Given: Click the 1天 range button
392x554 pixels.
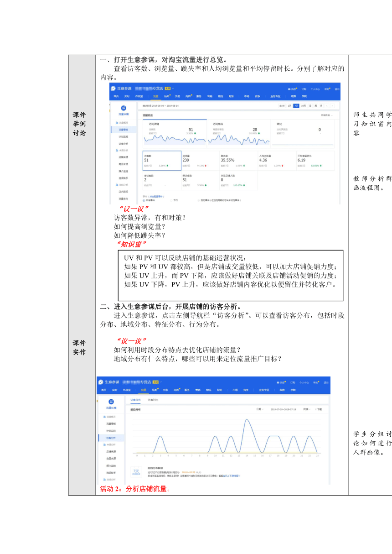Looking at the screenshot, I should tap(290, 106).
